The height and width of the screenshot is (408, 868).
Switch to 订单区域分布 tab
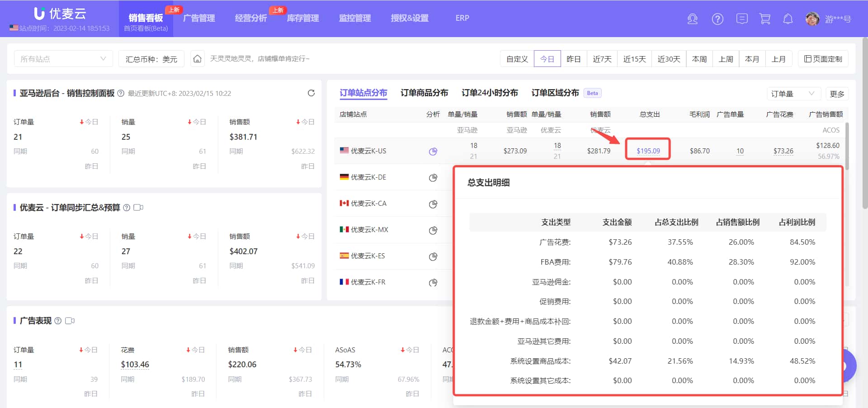tap(555, 93)
